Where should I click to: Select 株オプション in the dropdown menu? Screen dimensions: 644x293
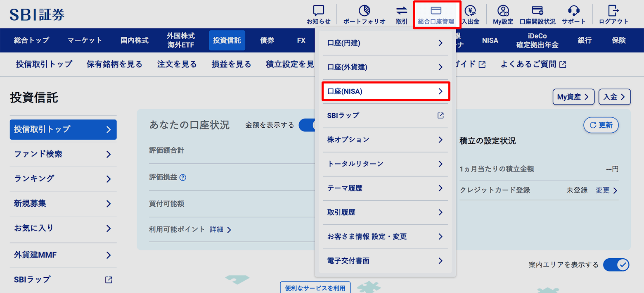pos(385,140)
